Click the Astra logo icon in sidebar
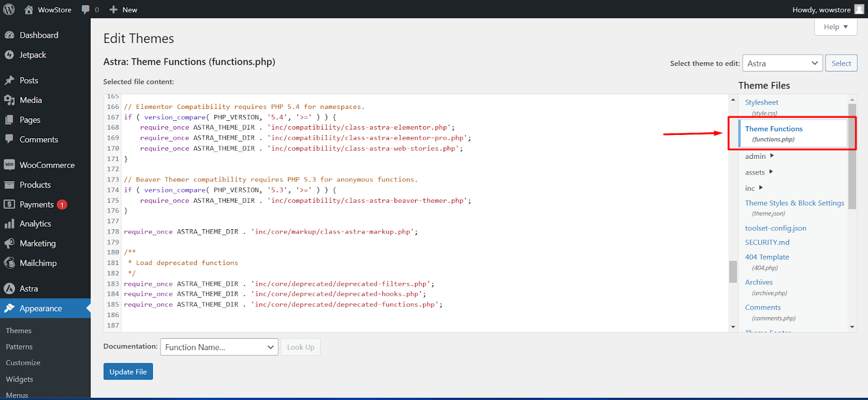The width and height of the screenshot is (868, 400). [x=9, y=288]
